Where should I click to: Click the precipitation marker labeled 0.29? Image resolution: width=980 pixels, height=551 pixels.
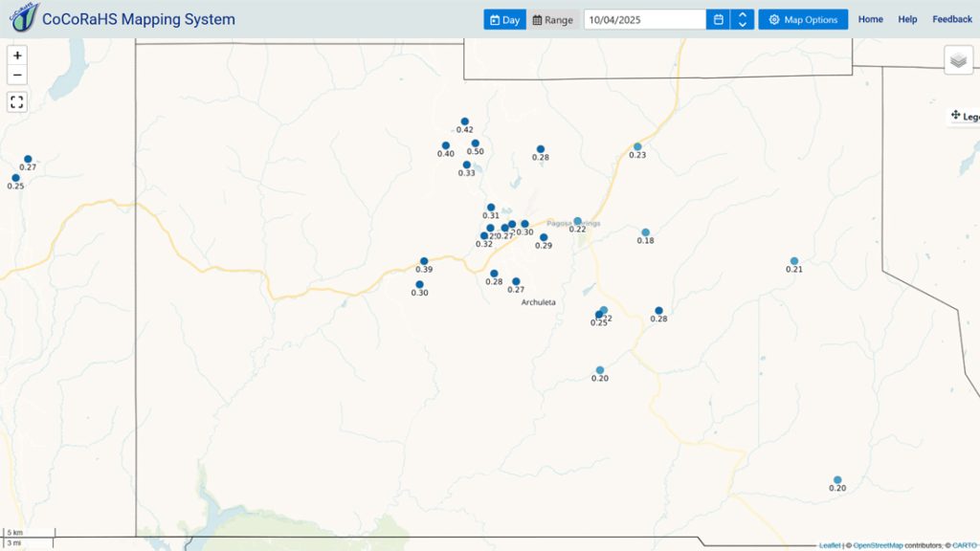[544, 237]
